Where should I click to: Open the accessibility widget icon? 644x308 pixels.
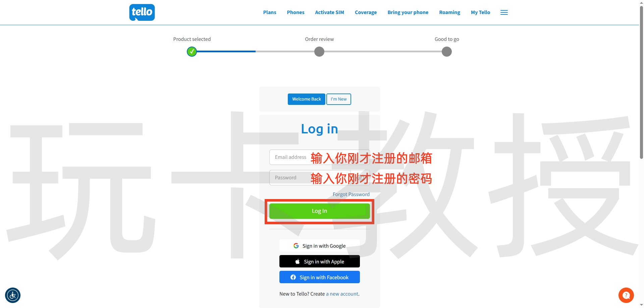(x=13, y=295)
